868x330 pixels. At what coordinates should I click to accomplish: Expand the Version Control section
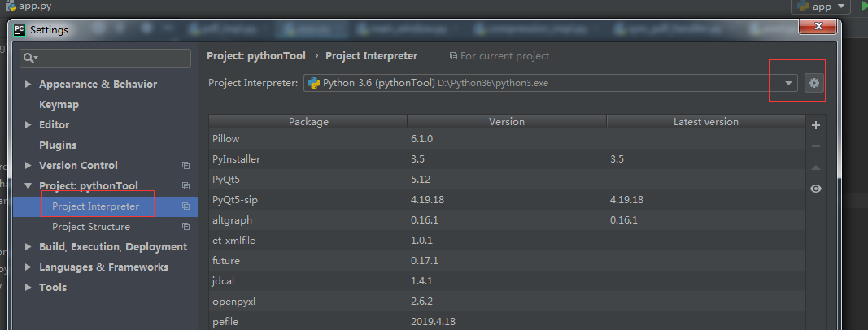[28, 165]
